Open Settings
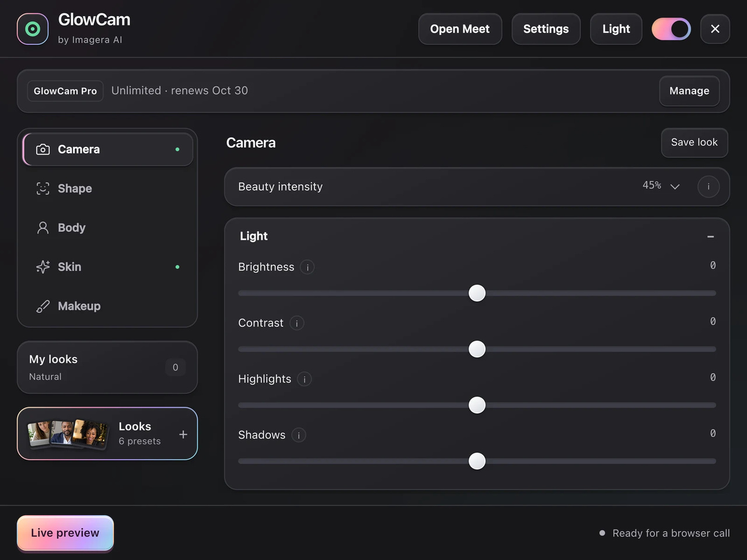 (x=546, y=29)
